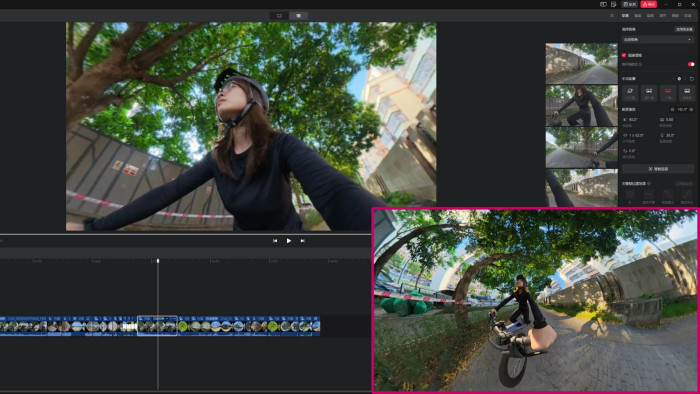Switch to single-frame view mode above preview
This screenshot has height=394, width=700.
click(x=279, y=16)
